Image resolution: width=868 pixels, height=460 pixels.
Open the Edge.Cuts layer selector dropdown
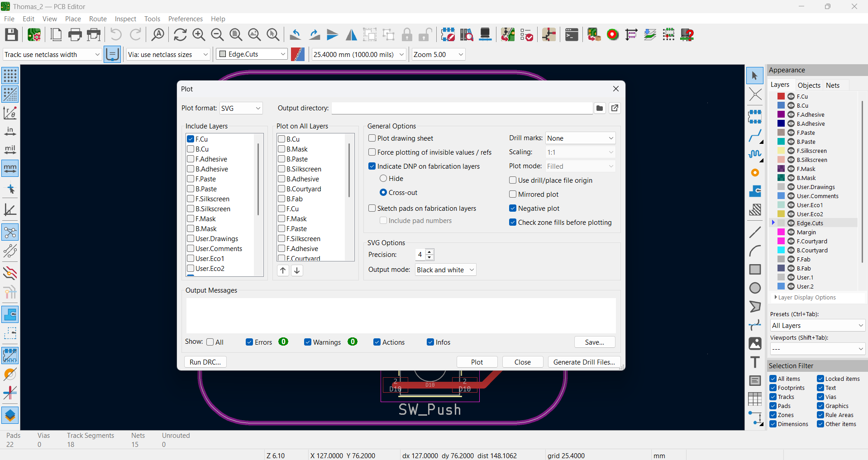tap(252, 54)
